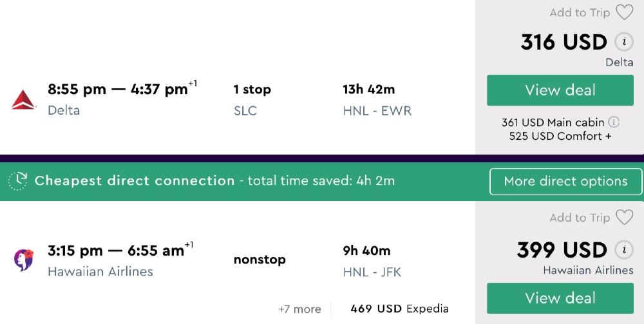The height and width of the screenshot is (324, 644).
Task: Click Add to Trip for Delta flight
Action: click(580, 13)
